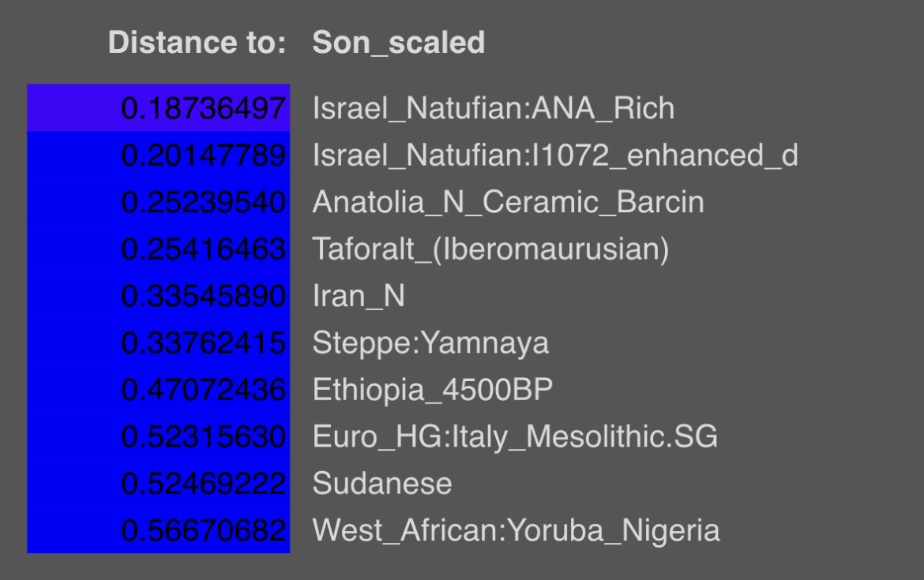Select the West_African:Yoruba_Nigeria entry
Image resolution: width=924 pixels, height=580 pixels.
(516, 530)
